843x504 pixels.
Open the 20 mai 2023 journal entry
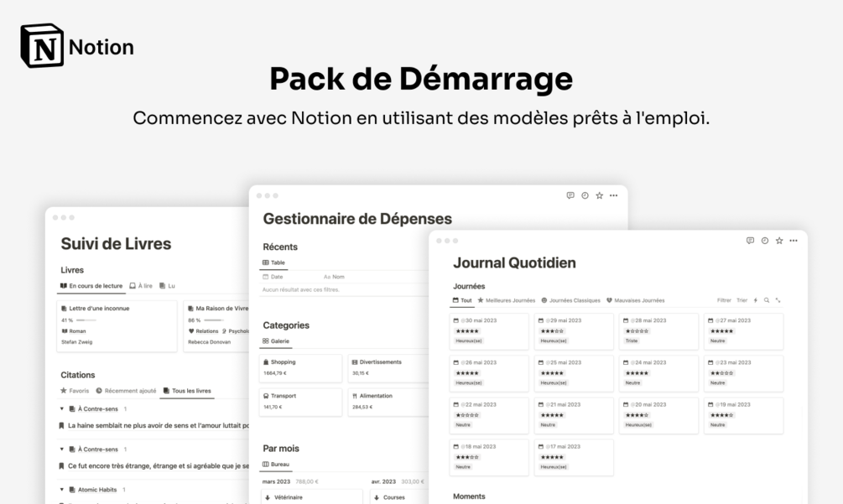coord(658,415)
